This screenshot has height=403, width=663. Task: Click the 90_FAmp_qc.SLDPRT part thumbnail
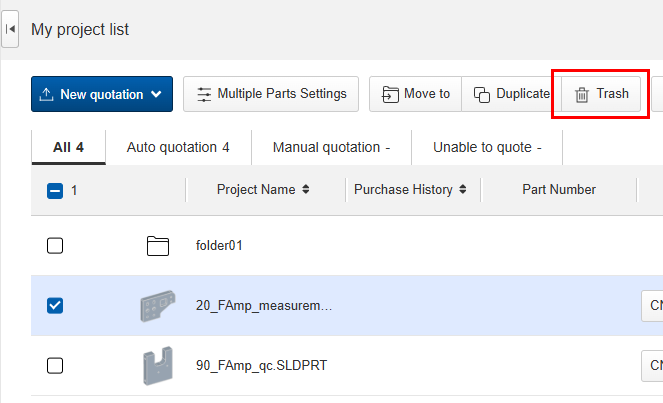pyautogui.click(x=157, y=366)
